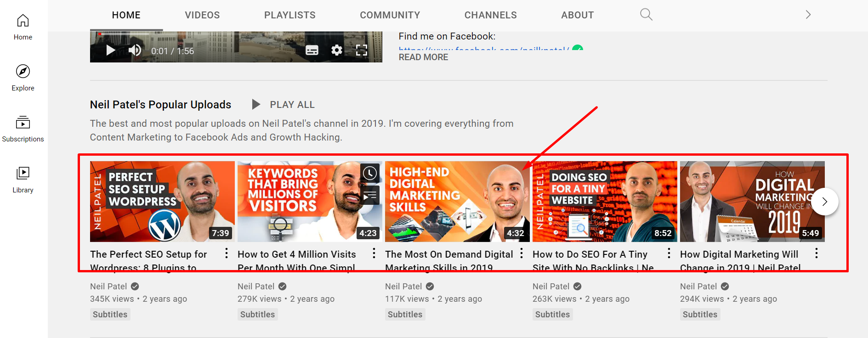Click Neil Patel channel name under 345K views video
This screenshot has width=868, height=338.
[108, 287]
